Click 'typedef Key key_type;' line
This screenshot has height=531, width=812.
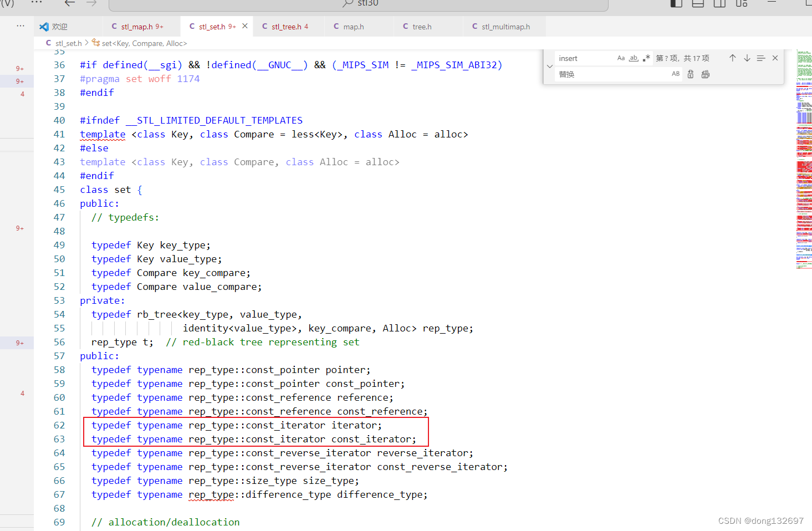click(151, 245)
